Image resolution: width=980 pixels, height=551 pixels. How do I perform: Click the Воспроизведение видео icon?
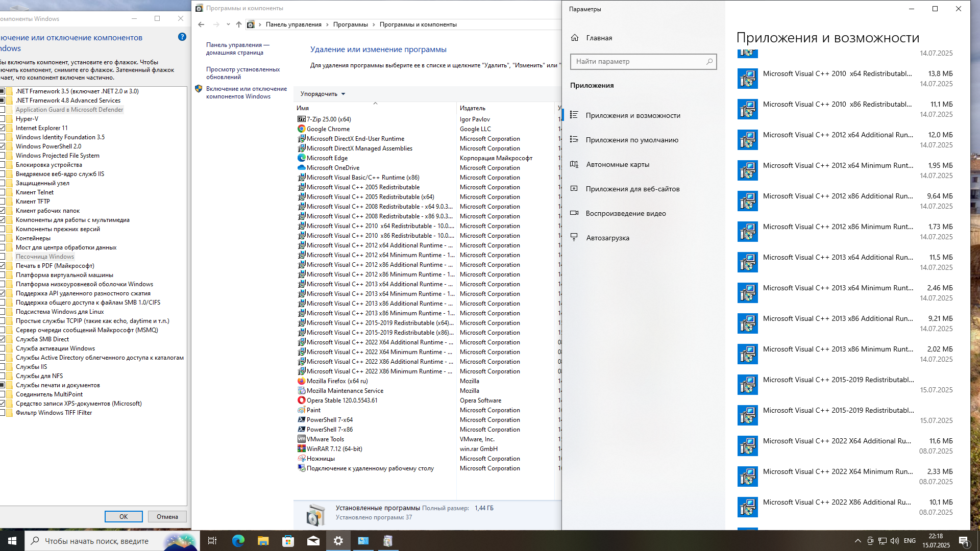point(574,213)
